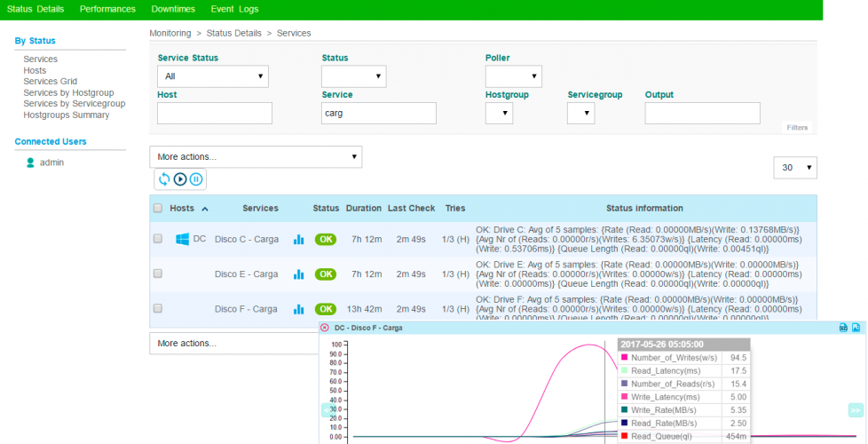Click the Status information column header

tap(644, 208)
